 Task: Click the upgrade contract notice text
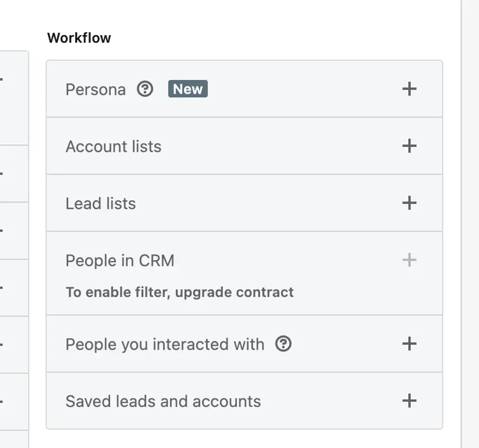click(x=179, y=292)
